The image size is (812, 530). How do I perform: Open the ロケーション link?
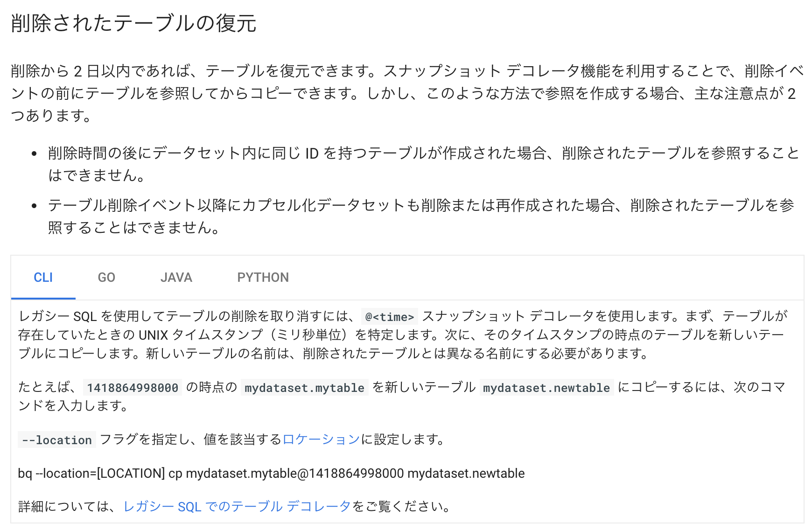coord(322,439)
